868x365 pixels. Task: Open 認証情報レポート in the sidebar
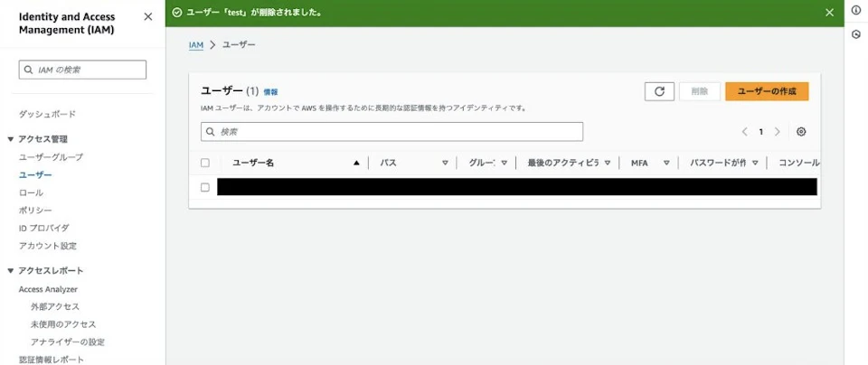52,360
